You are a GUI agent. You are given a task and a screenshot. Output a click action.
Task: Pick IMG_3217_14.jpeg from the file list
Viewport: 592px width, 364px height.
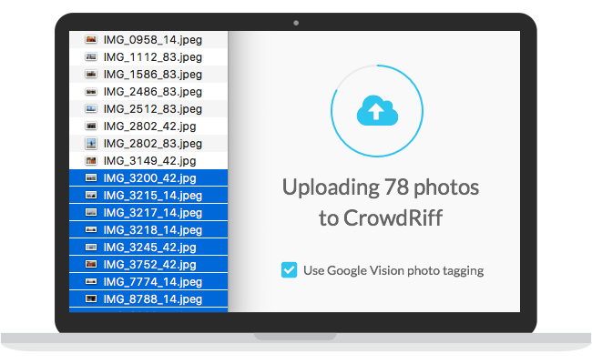[x=152, y=213]
